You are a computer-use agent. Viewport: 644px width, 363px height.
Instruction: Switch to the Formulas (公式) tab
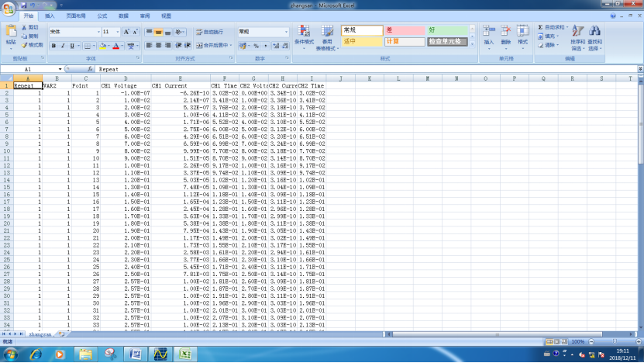coord(102,16)
